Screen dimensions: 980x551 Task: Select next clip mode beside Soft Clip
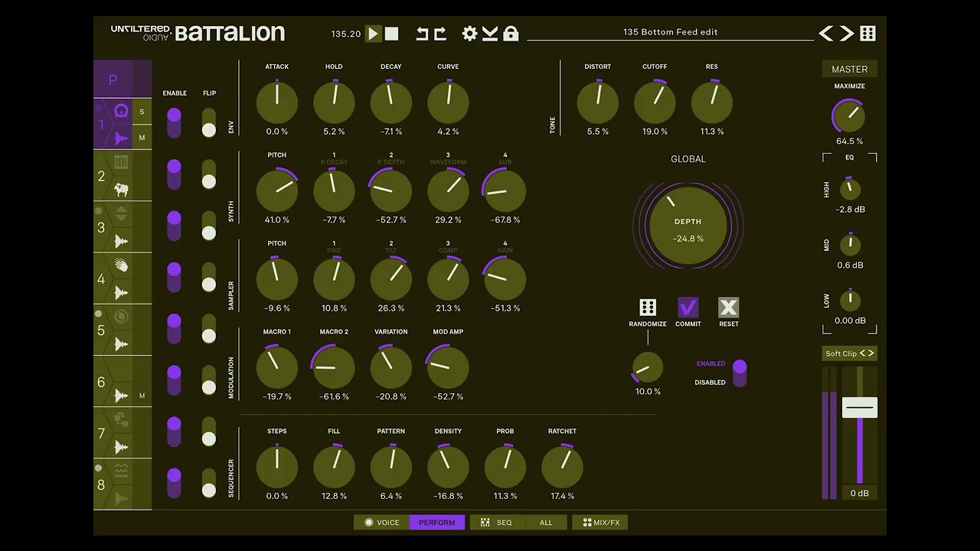871,354
